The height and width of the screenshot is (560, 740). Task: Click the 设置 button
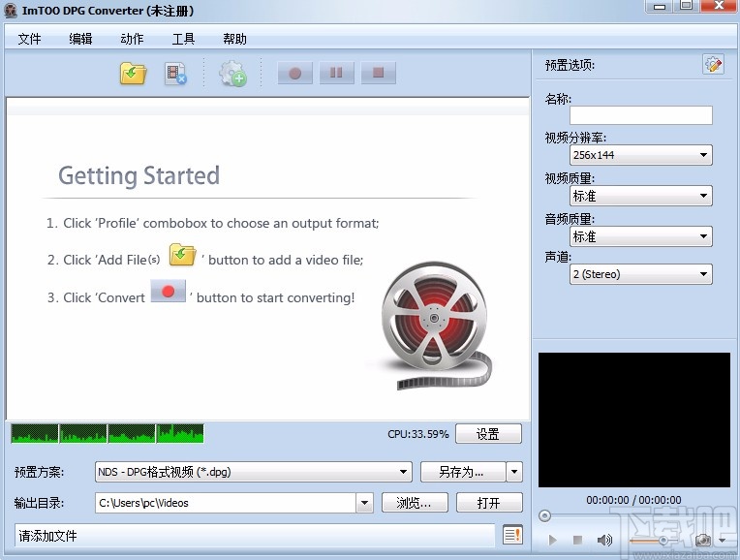(488, 434)
